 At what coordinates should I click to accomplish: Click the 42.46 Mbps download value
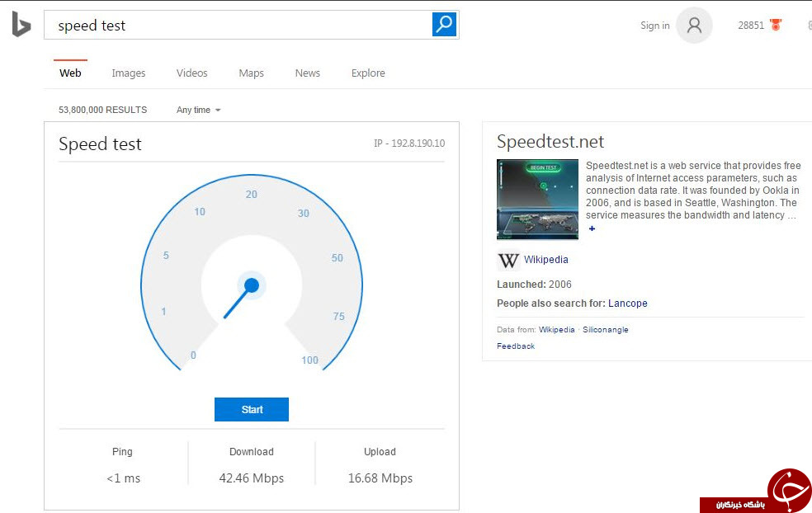[251, 478]
